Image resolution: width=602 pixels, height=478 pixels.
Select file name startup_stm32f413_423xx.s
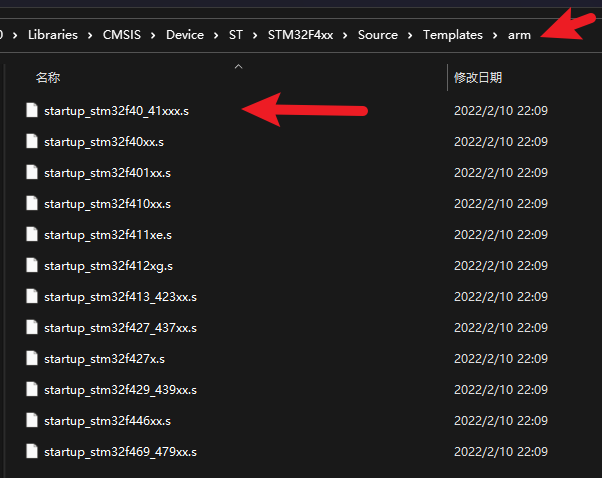coord(121,297)
